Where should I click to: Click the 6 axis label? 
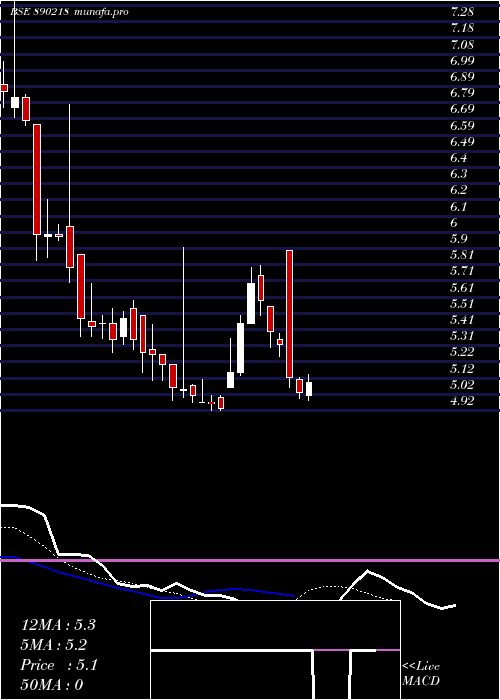(x=454, y=223)
